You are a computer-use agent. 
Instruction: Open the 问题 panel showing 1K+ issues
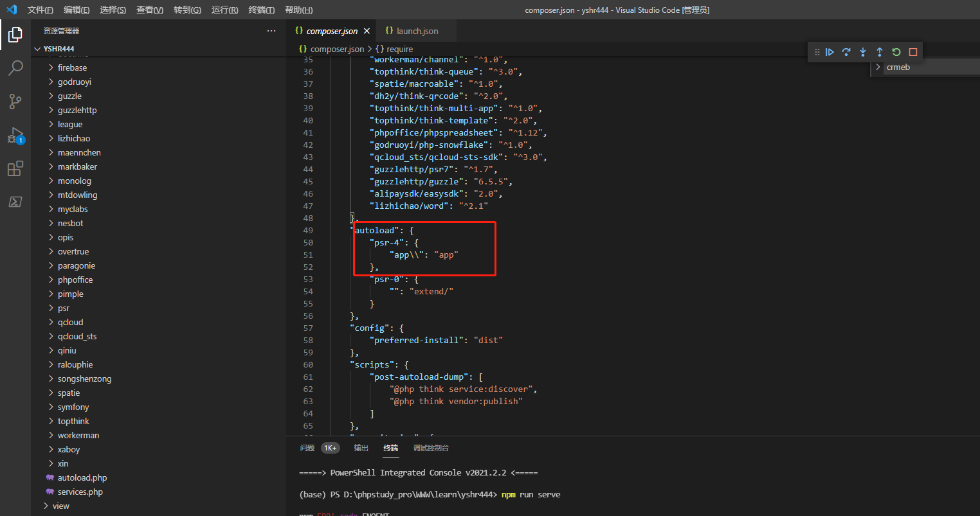click(x=307, y=448)
